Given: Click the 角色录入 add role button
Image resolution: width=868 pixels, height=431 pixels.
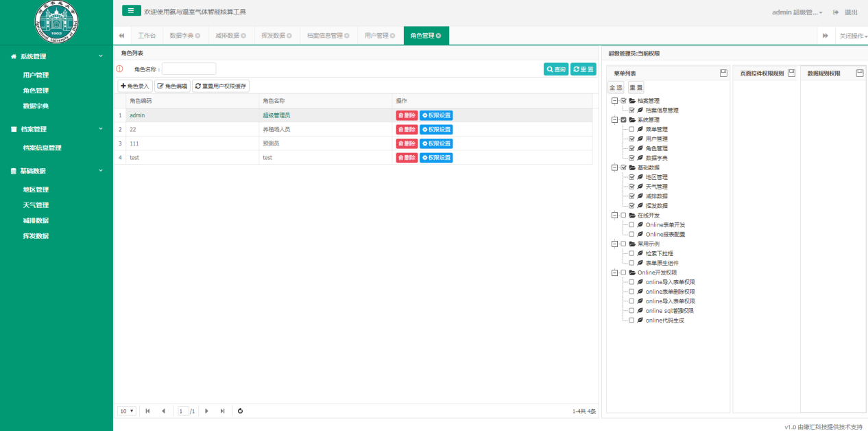Looking at the screenshot, I should pos(134,86).
